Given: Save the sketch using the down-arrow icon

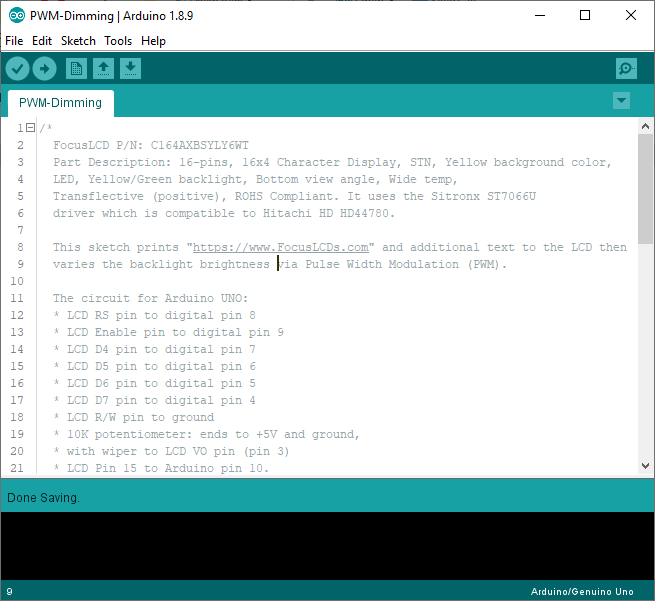Looking at the screenshot, I should tap(130, 68).
